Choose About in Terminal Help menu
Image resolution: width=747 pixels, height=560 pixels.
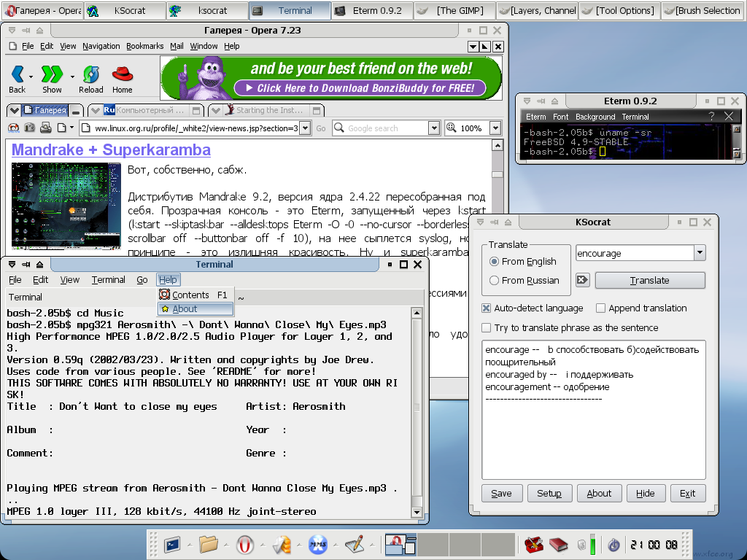[x=196, y=308]
